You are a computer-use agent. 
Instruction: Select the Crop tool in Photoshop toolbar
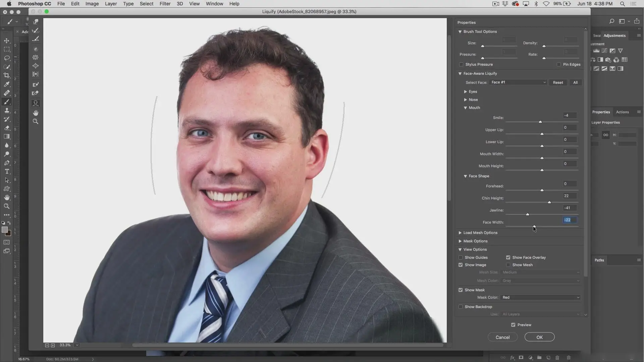tap(7, 75)
